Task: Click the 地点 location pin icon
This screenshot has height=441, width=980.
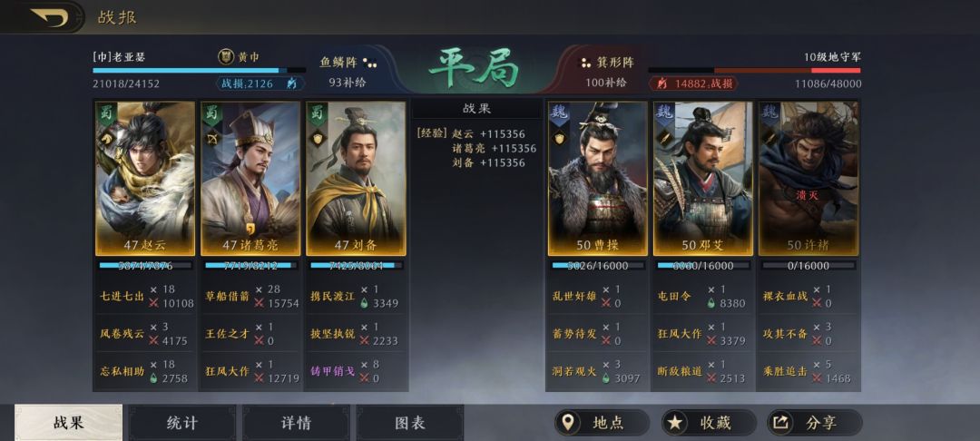Action: pyautogui.click(x=567, y=423)
